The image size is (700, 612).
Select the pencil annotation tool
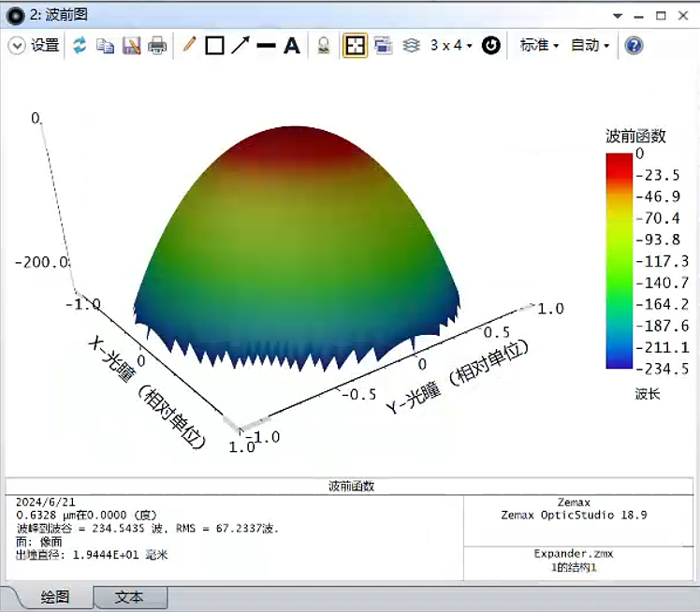[189, 45]
